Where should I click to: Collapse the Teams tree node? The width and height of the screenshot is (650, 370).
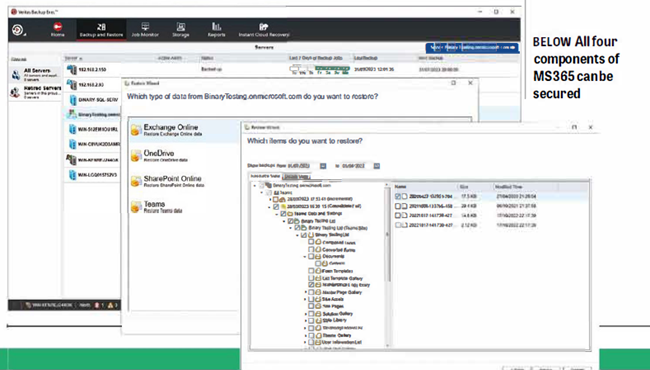tap(262, 193)
